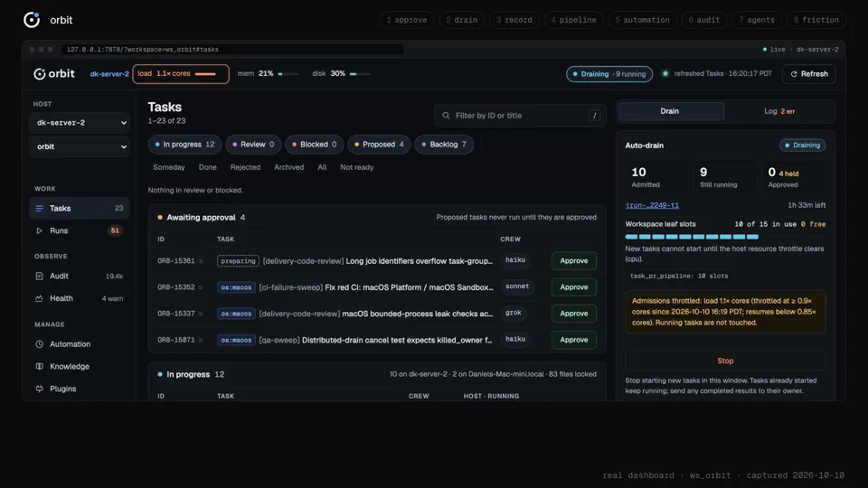Select the Archived filter
868x488 pixels.
(289, 167)
